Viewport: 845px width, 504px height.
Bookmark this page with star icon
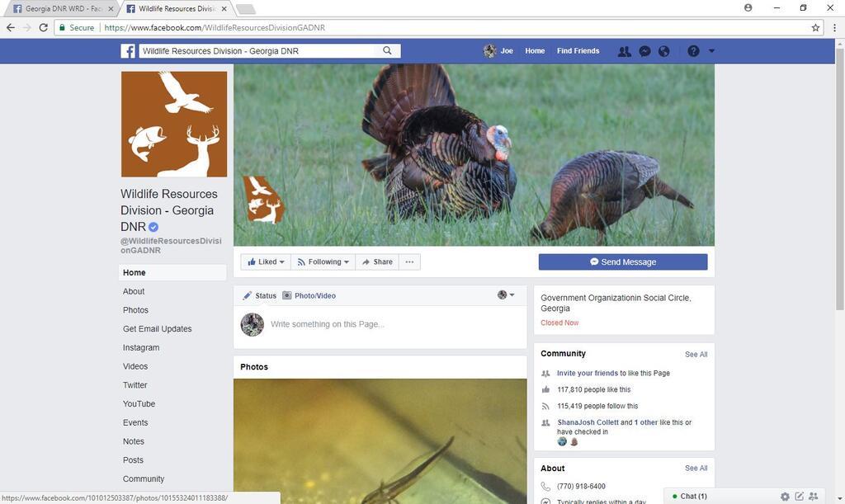(x=815, y=27)
